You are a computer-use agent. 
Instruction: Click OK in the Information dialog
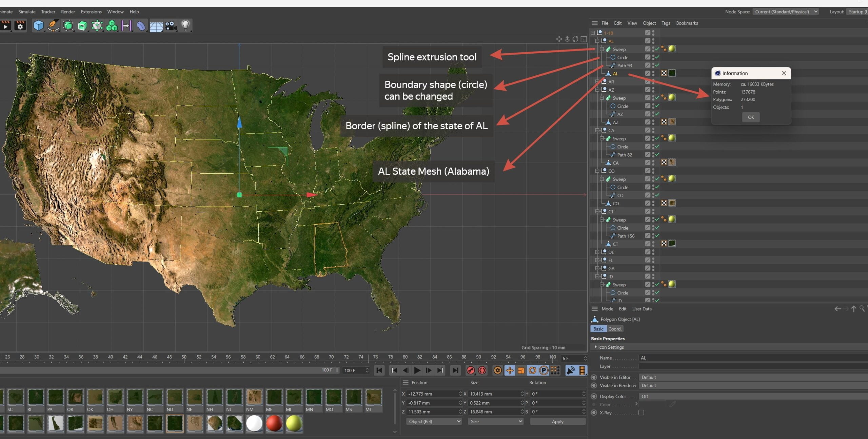point(751,117)
